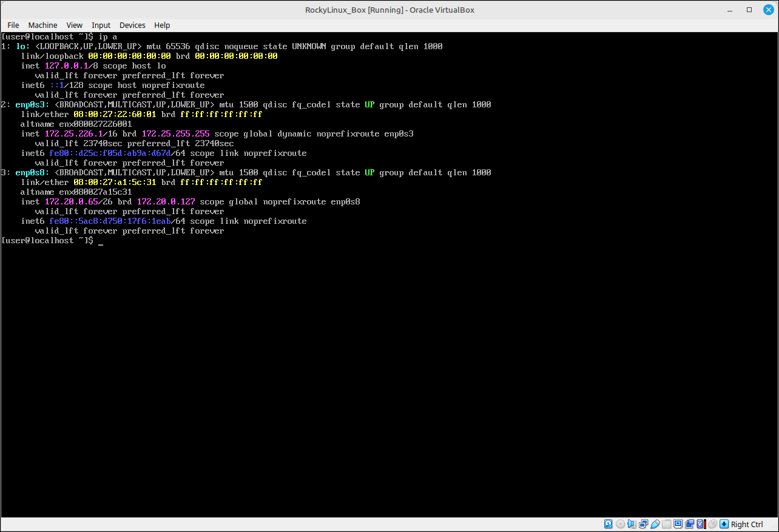
Task: Open the Help menu
Action: click(x=162, y=25)
